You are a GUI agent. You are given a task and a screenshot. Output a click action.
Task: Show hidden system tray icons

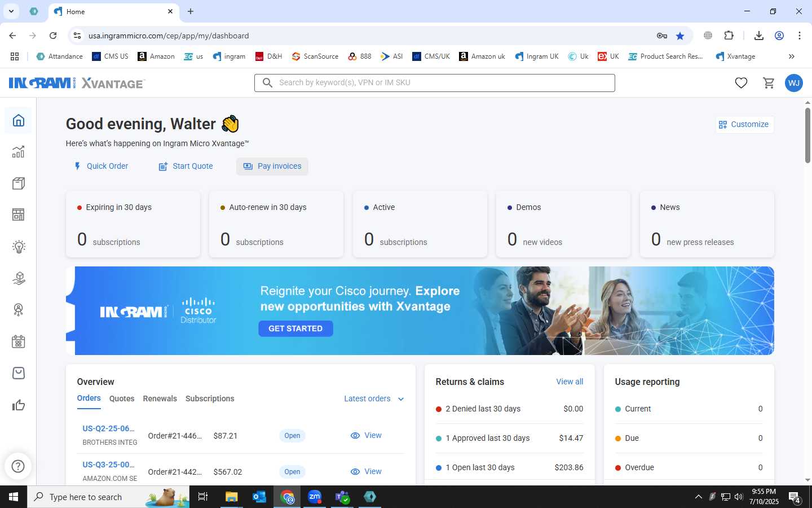tap(698, 497)
